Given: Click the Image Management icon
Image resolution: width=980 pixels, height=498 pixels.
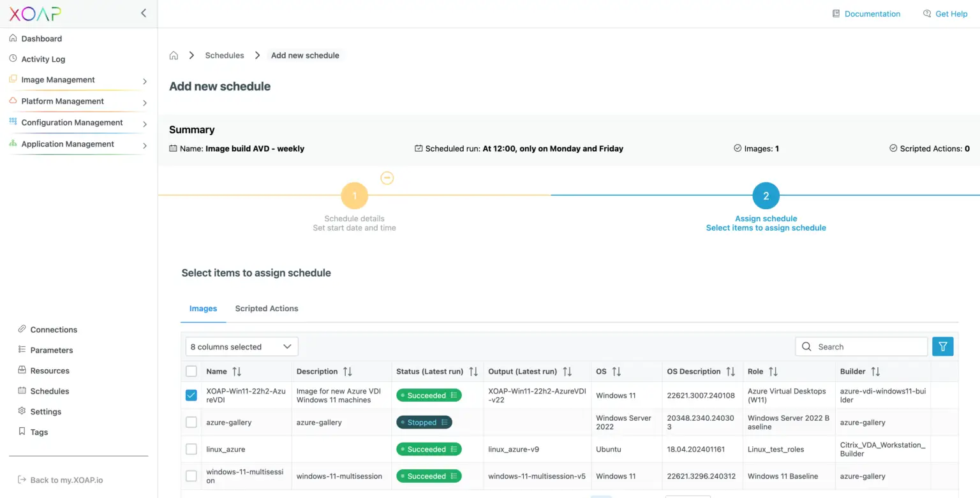Looking at the screenshot, I should point(13,79).
